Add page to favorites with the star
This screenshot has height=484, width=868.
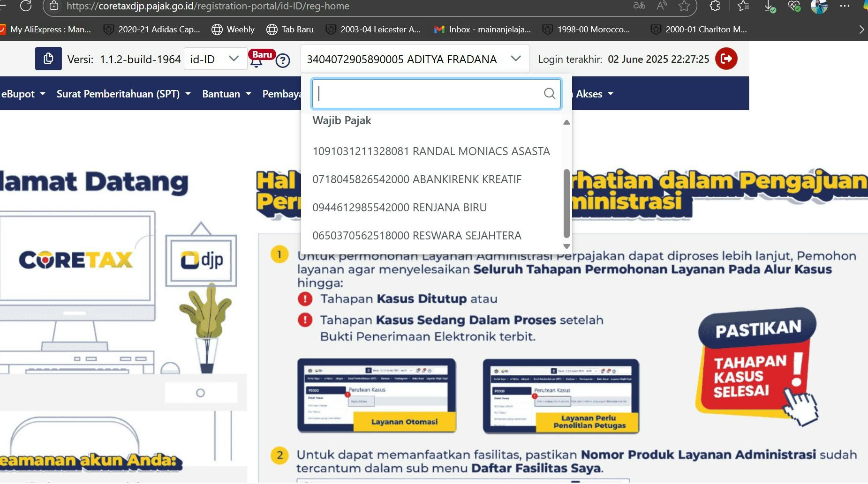click(x=684, y=6)
